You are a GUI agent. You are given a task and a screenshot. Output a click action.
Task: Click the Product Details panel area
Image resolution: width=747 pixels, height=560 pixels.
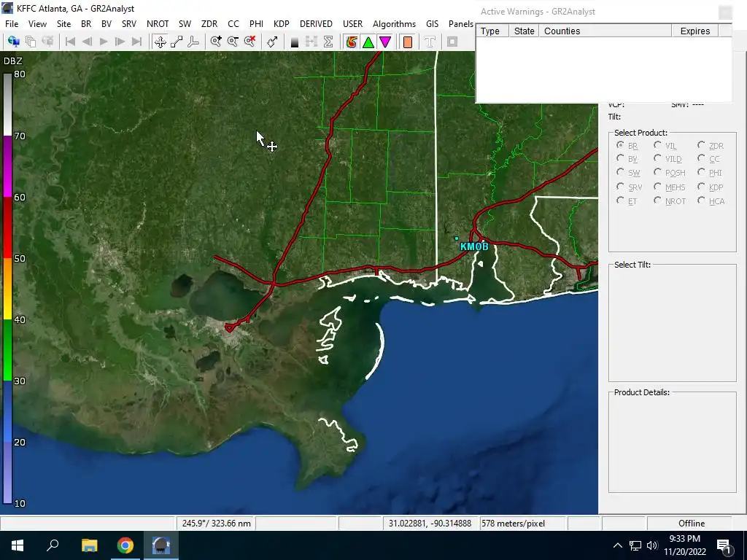(x=672, y=444)
